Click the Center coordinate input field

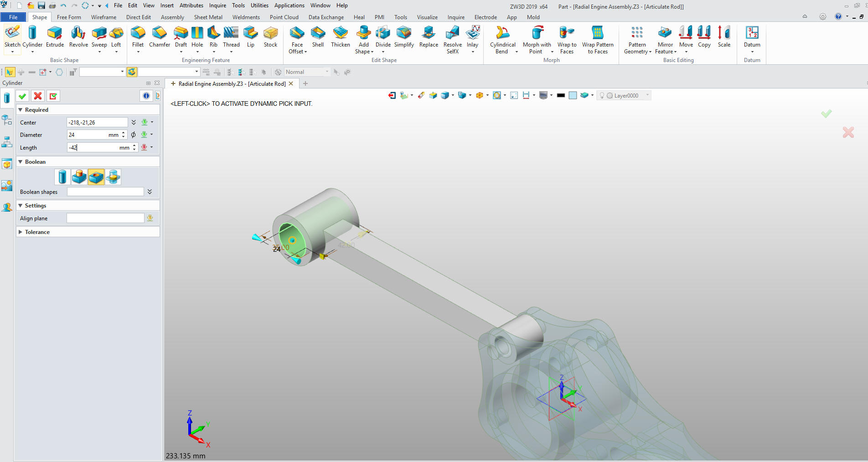[97, 122]
